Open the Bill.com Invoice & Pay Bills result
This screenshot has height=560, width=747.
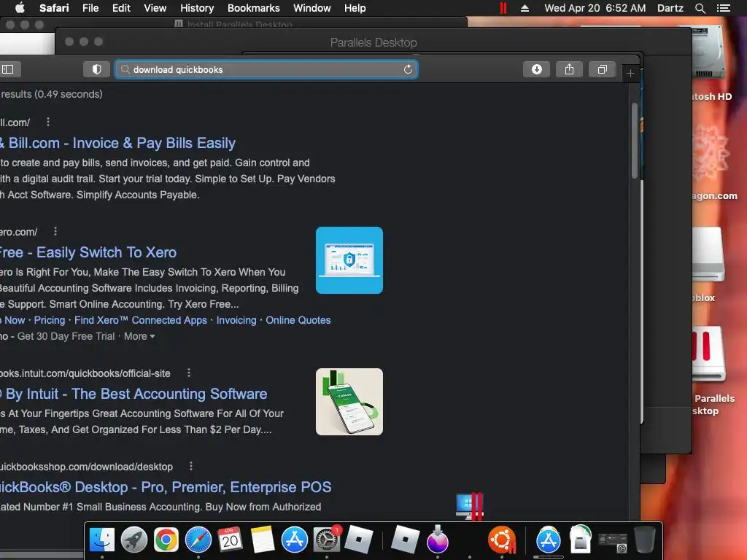117,143
